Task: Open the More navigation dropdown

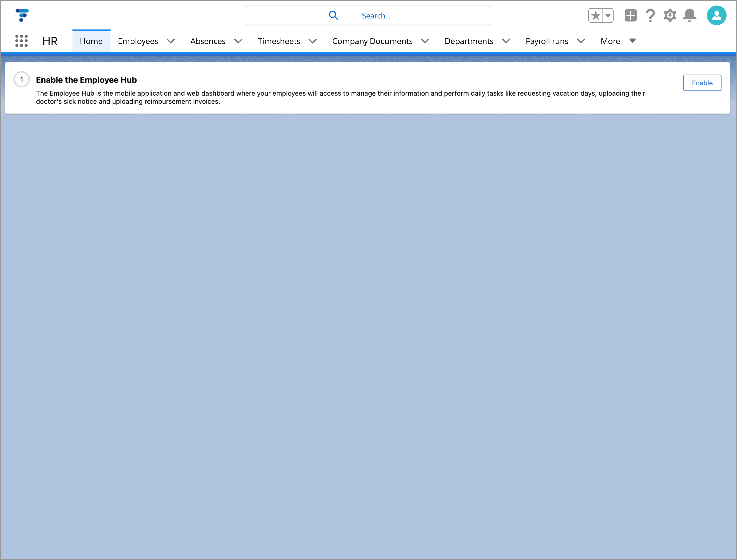Action: coord(618,41)
